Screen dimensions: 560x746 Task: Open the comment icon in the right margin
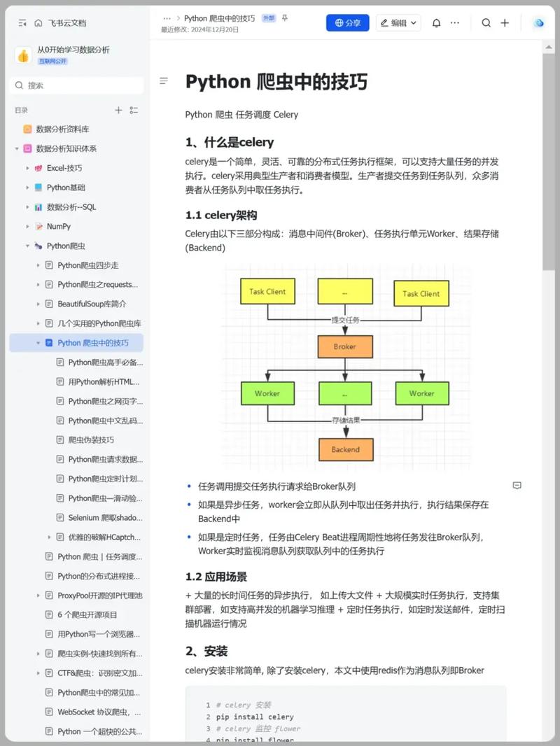pos(517,486)
